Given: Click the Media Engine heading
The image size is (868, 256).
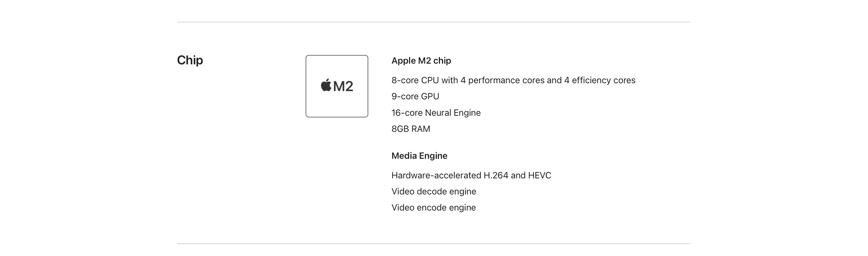Looking at the screenshot, I should point(419,156).
